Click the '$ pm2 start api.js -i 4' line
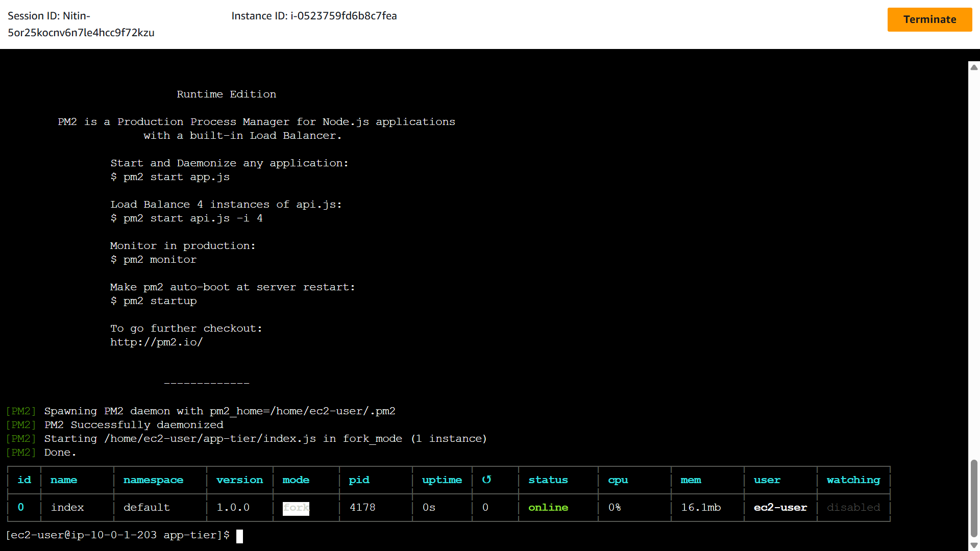 (x=187, y=218)
